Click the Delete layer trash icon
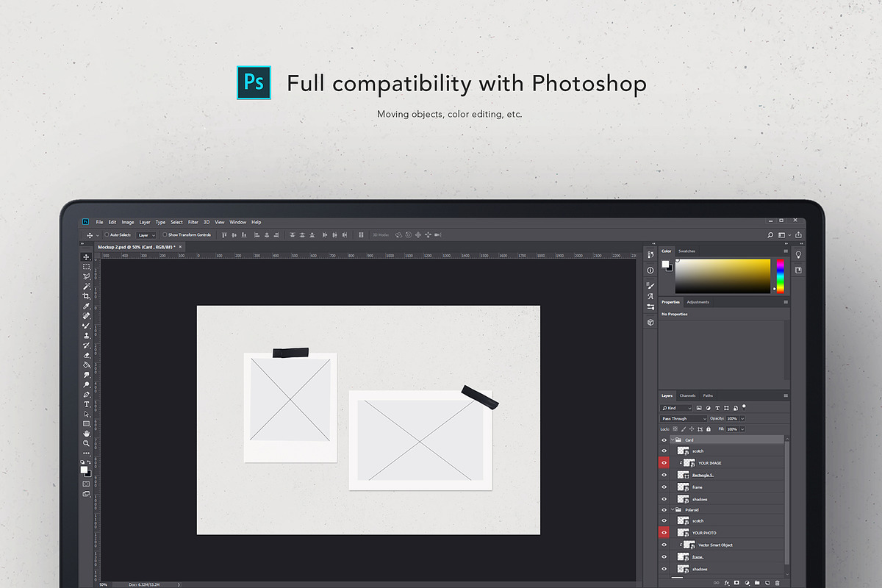This screenshot has width=882, height=588. [x=777, y=583]
